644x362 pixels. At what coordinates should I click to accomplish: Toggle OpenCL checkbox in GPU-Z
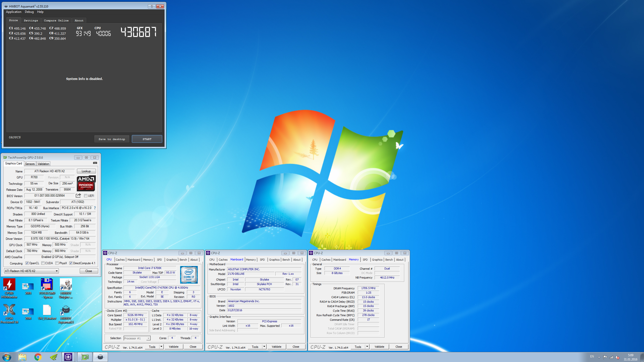27,263
